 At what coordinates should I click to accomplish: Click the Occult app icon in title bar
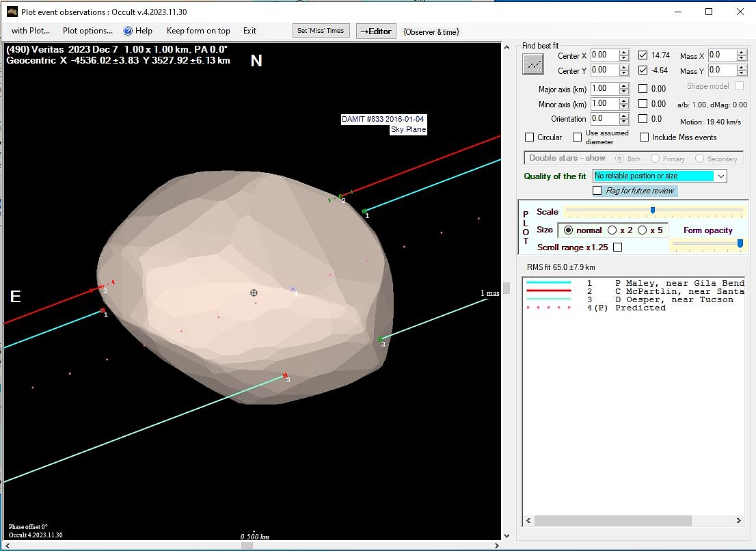(12, 12)
